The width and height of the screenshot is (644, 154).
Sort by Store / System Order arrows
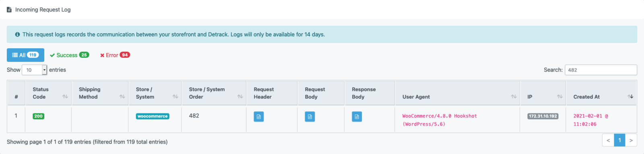tap(240, 97)
